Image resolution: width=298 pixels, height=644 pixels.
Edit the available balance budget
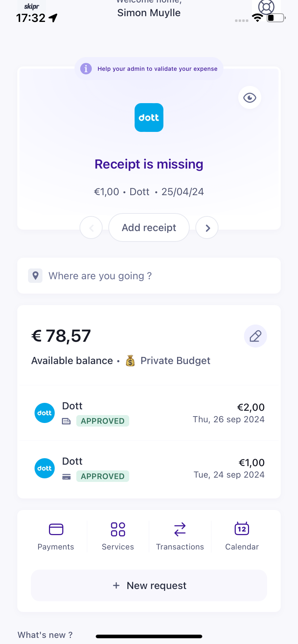coord(255,336)
